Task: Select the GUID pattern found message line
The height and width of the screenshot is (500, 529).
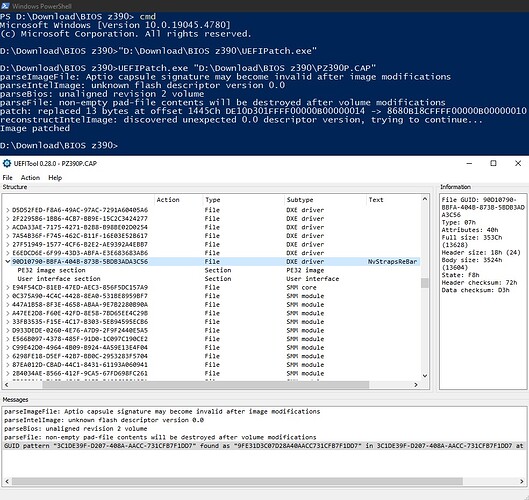Action: coord(264,446)
